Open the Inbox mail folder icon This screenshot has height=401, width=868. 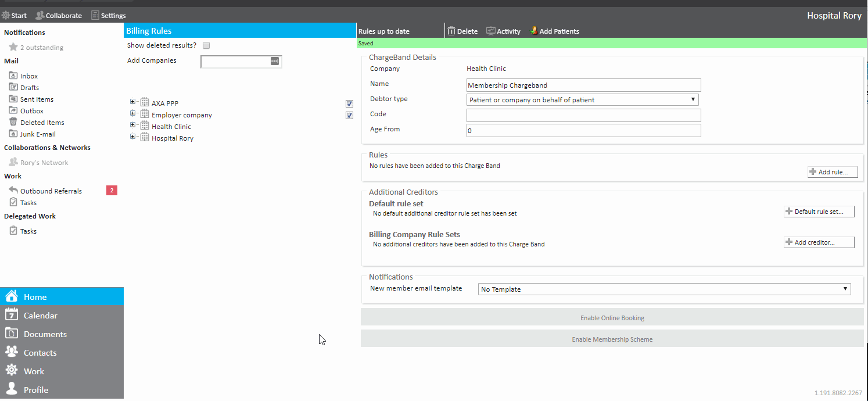point(13,76)
